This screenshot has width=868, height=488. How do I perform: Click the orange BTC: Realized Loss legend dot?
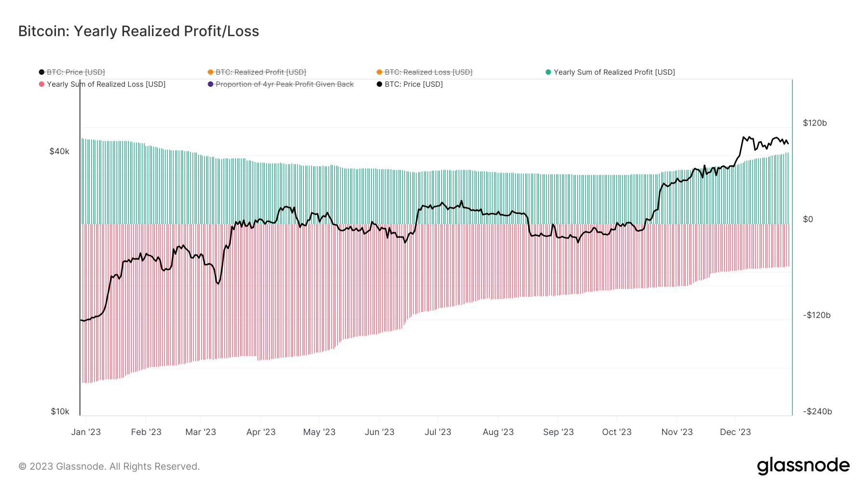point(380,72)
